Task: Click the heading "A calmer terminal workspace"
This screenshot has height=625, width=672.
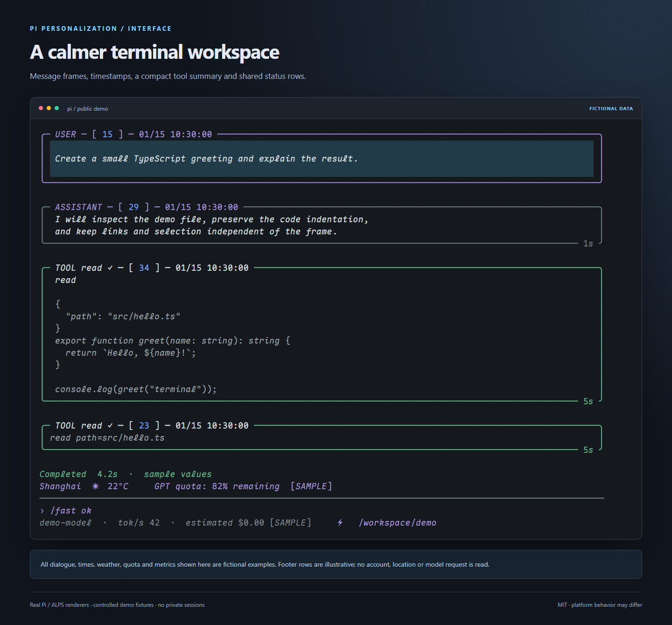Action: (154, 52)
